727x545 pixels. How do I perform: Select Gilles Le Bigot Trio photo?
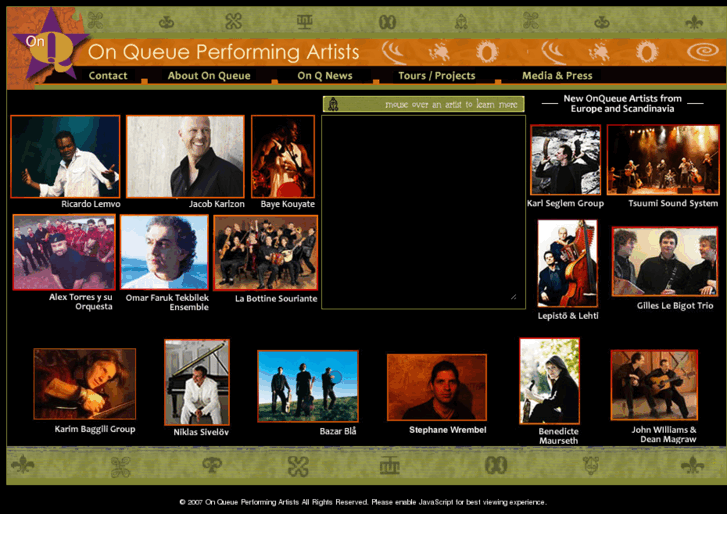[x=664, y=262]
